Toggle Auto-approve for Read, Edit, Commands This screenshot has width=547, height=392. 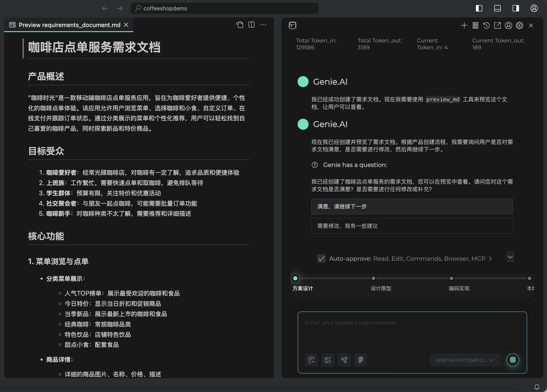[321, 258]
